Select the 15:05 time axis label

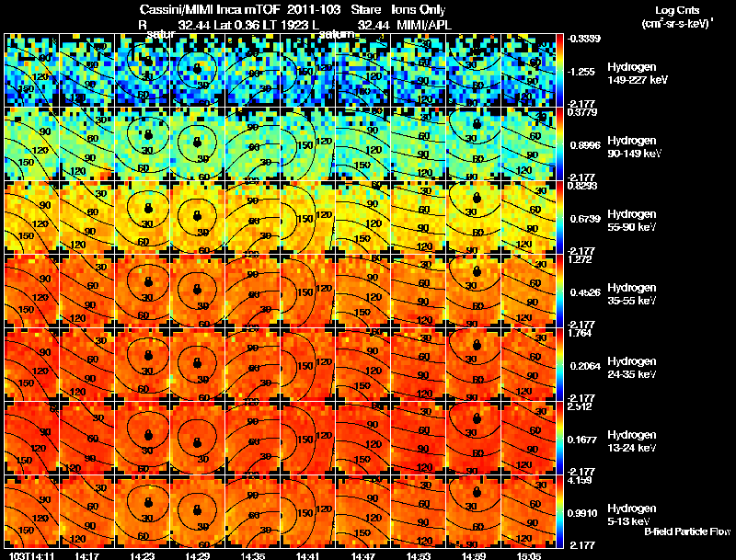click(529, 555)
